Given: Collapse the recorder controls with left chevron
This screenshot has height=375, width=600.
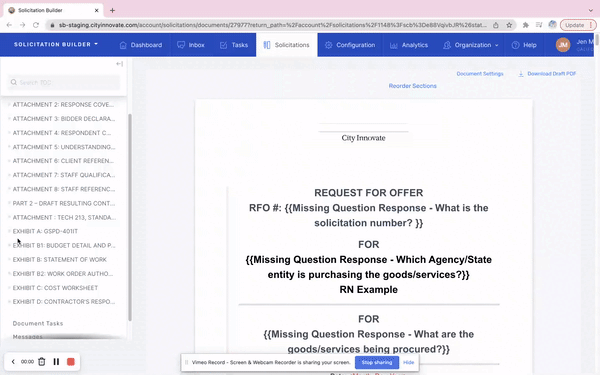Looking at the screenshot, I should pyautogui.click(x=13, y=362).
